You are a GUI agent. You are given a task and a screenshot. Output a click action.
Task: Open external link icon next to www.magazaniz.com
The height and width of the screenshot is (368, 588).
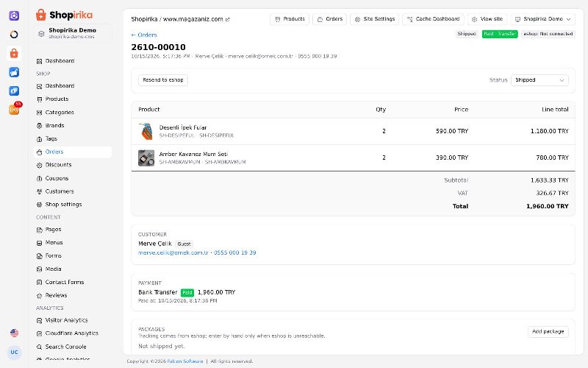coord(228,20)
